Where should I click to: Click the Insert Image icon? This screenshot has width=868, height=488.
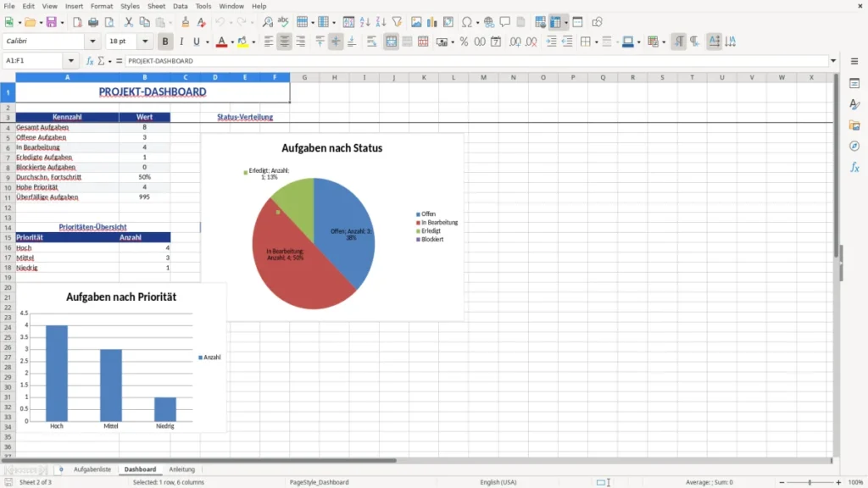tap(416, 22)
